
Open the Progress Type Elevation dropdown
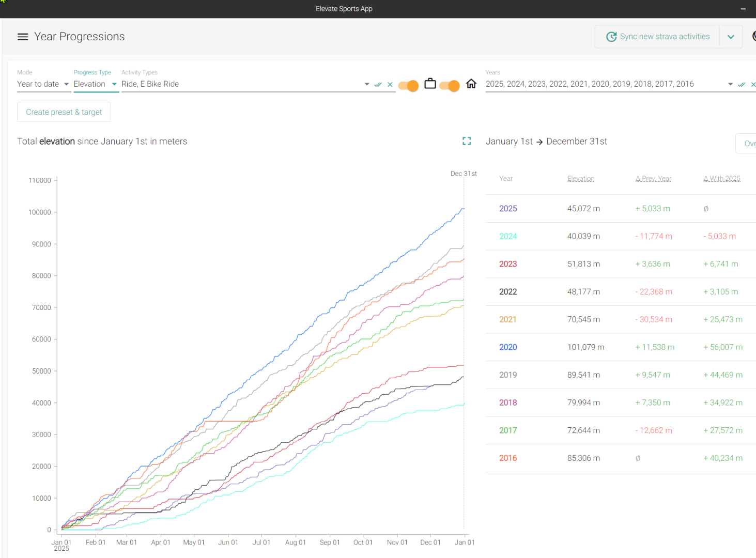(96, 84)
